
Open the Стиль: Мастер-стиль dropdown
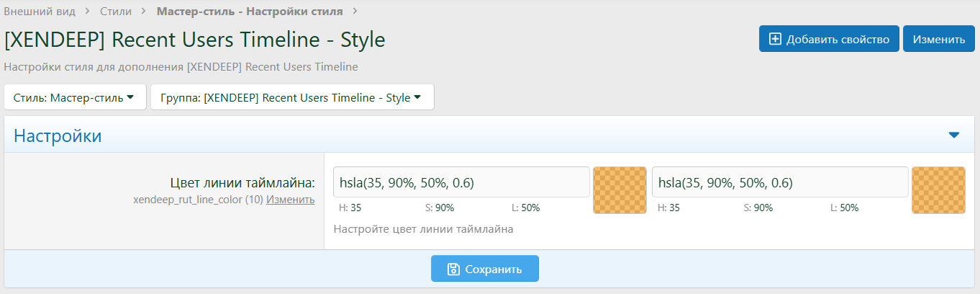75,97
